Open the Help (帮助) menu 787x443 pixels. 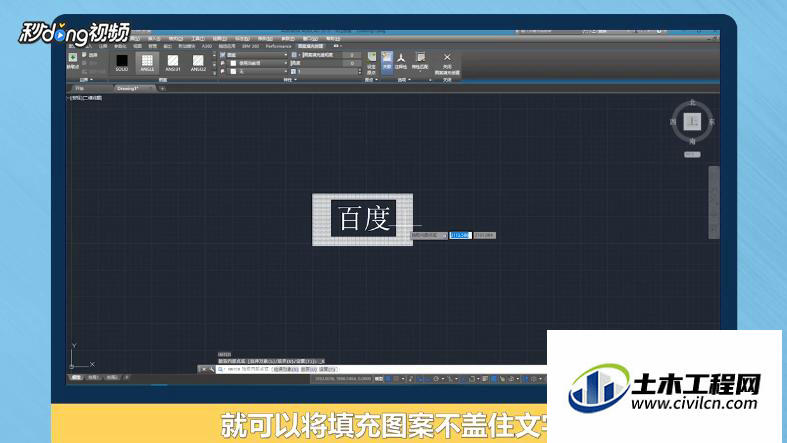tap(333, 39)
